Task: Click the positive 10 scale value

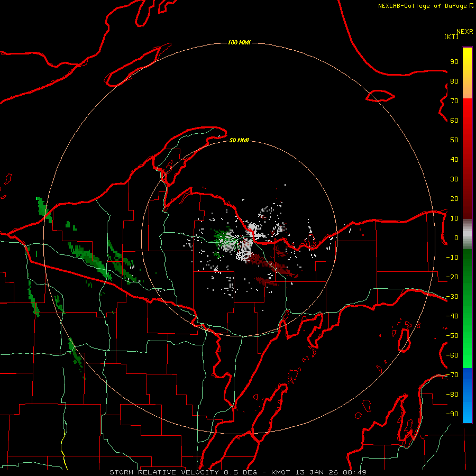Action: click(x=454, y=218)
